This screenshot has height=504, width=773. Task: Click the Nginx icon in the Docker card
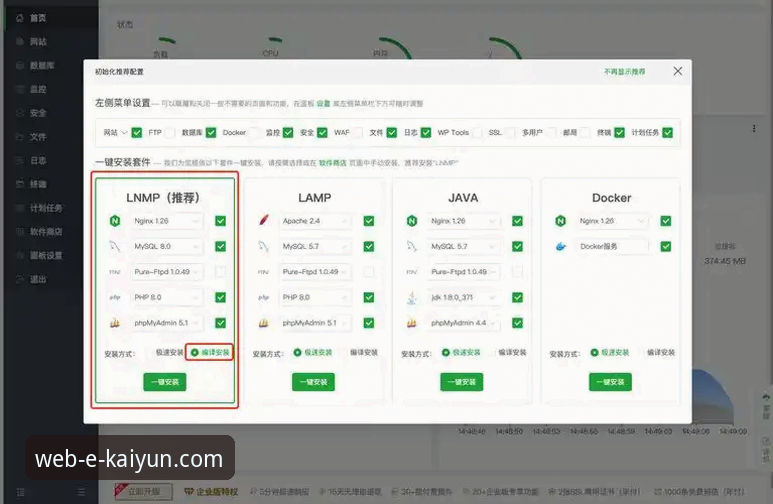561,221
